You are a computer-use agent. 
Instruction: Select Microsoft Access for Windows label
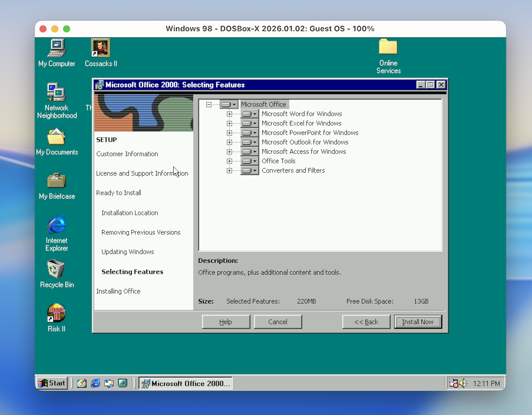(x=303, y=152)
